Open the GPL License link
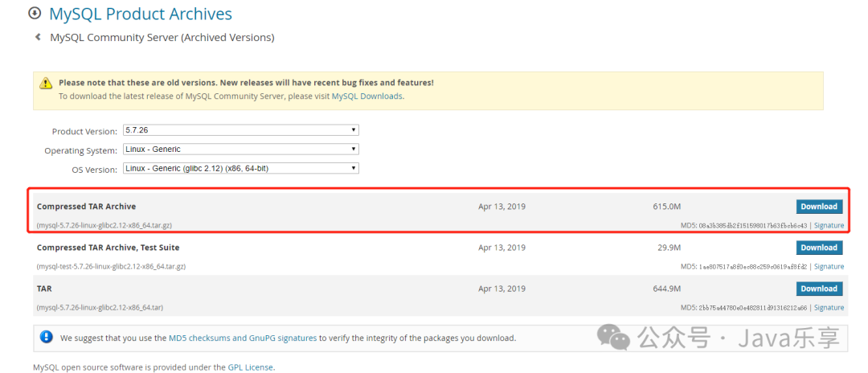 250,367
